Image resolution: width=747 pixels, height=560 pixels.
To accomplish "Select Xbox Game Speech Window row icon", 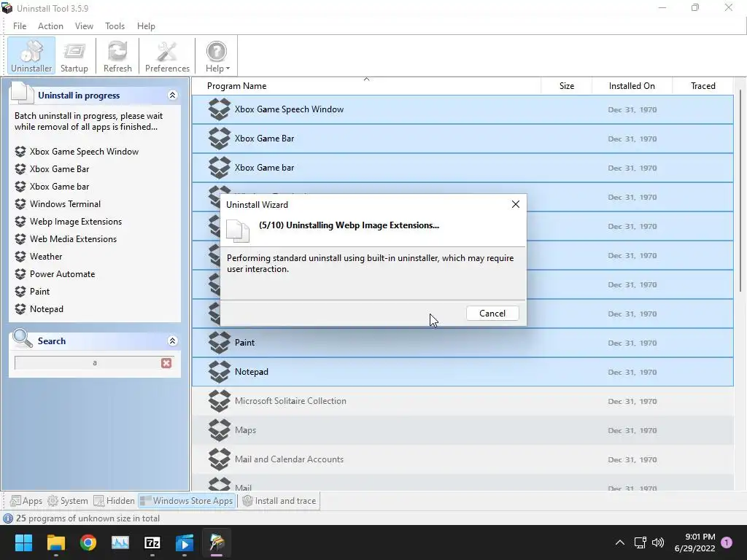I will [219, 109].
